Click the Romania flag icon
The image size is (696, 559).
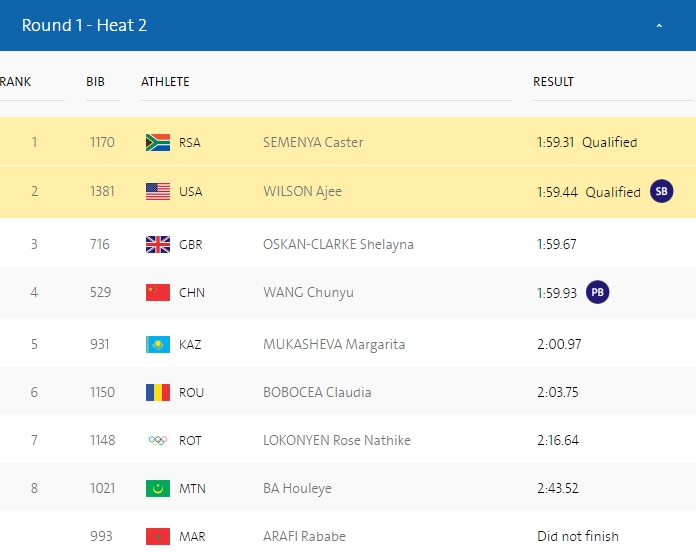pos(158,392)
